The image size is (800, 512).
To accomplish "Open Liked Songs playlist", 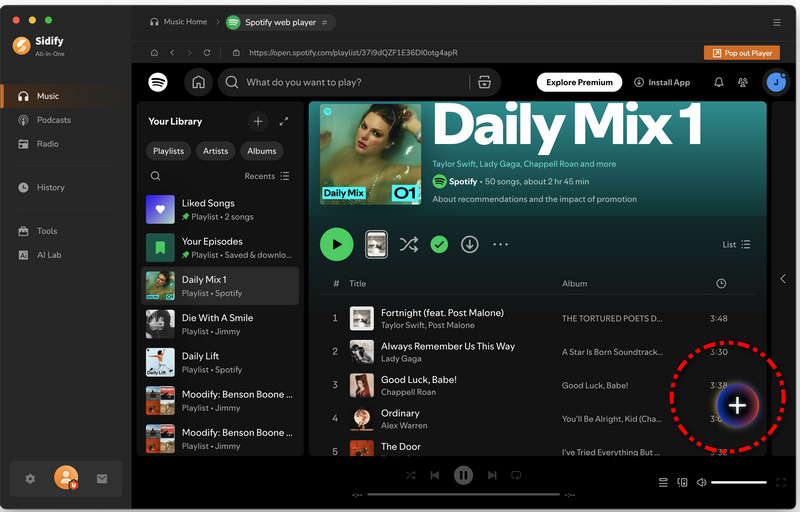I will (x=220, y=210).
